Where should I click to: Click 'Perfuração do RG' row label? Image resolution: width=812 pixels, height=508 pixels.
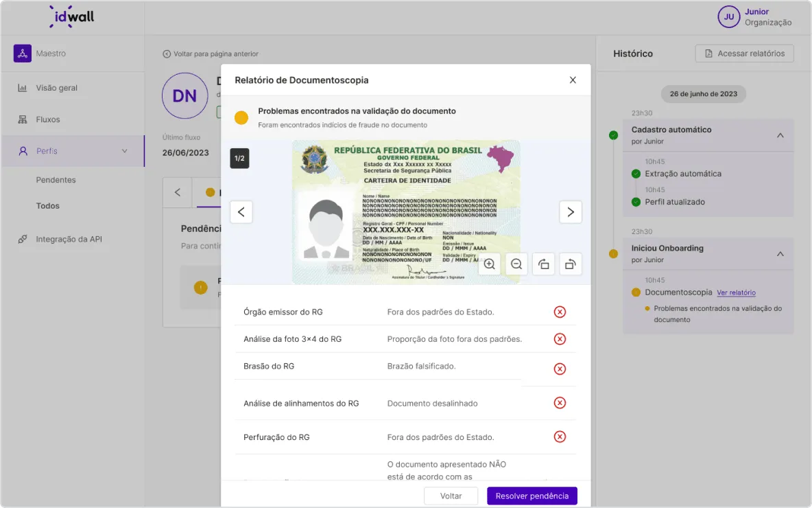pyautogui.click(x=276, y=437)
